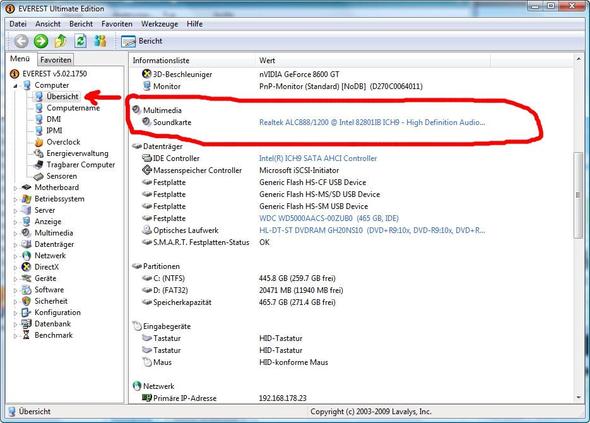Image resolution: width=590 pixels, height=423 pixels.
Task: Click the Software icon in tree
Action: coord(26,289)
